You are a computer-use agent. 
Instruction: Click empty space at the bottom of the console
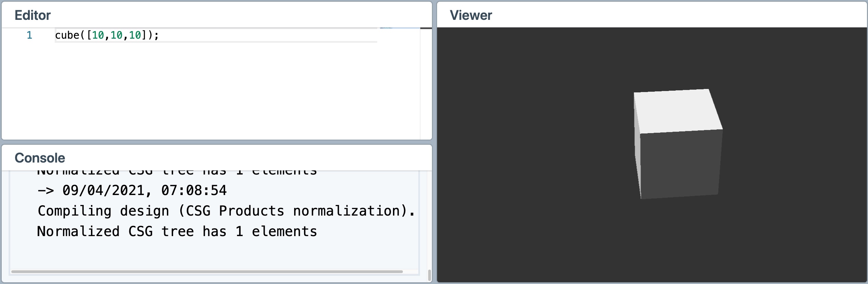pyautogui.click(x=205, y=255)
